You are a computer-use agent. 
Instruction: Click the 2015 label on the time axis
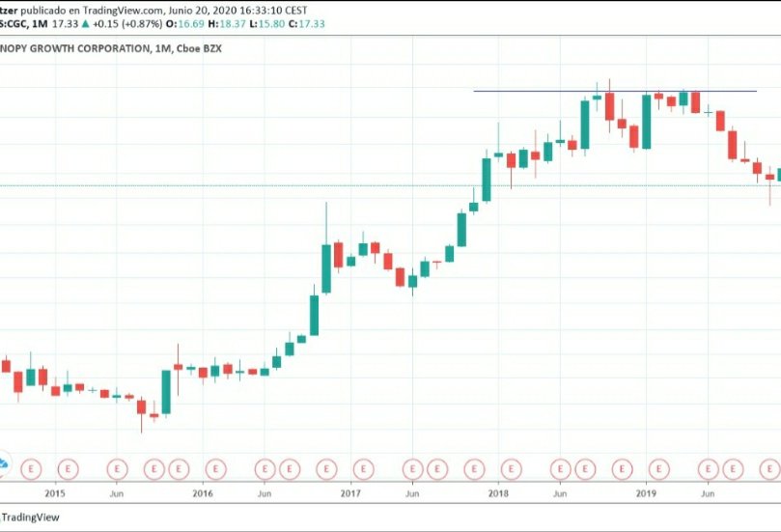(x=55, y=493)
